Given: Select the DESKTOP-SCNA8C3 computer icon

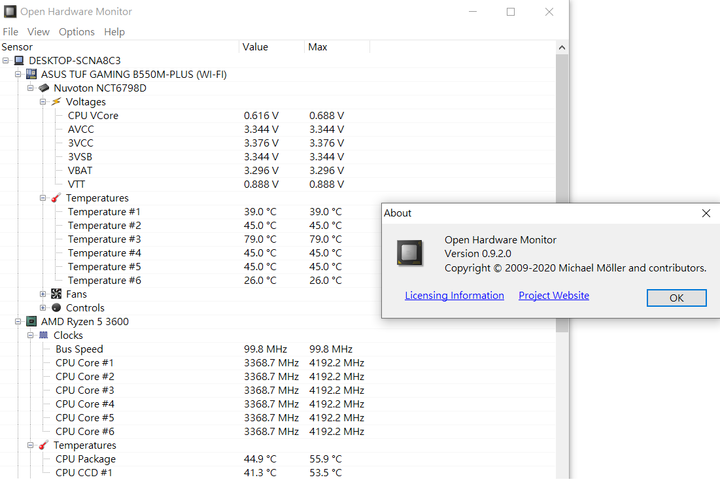Looking at the screenshot, I should (19, 61).
